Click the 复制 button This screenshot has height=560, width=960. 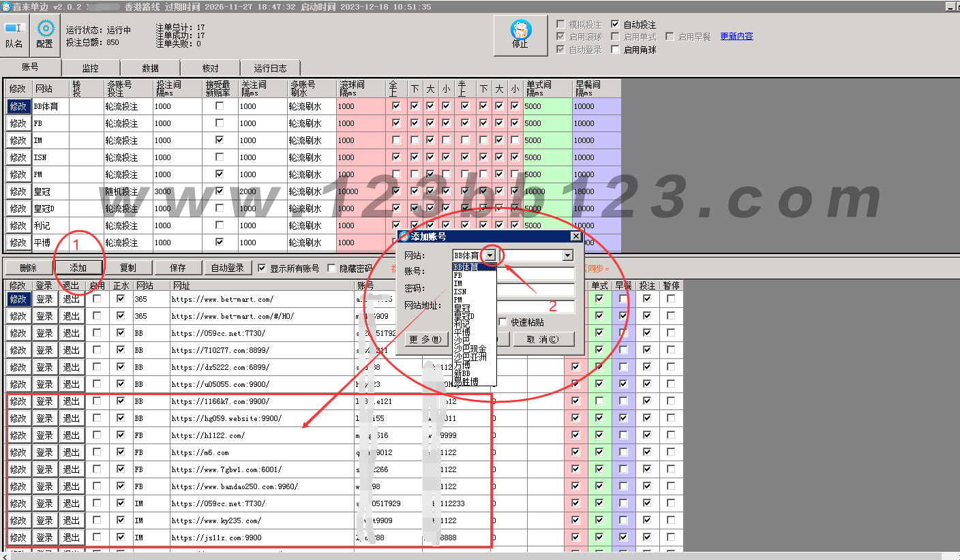click(x=127, y=268)
